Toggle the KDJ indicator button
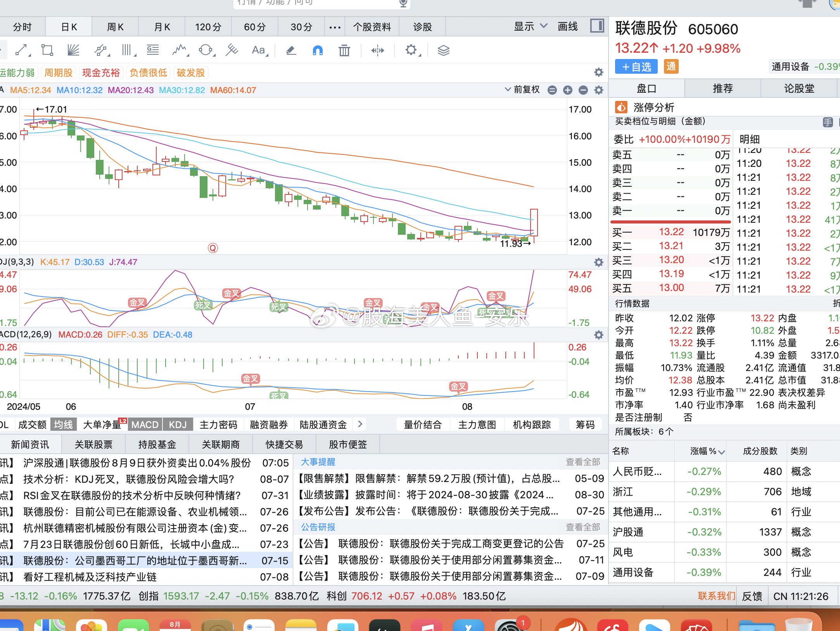840x631 pixels. pos(178,425)
